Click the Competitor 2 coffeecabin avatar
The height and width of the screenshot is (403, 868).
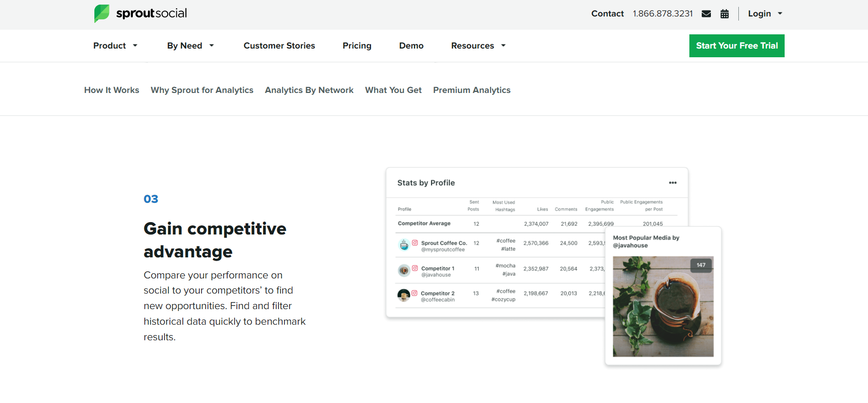pyautogui.click(x=404, y=295)
